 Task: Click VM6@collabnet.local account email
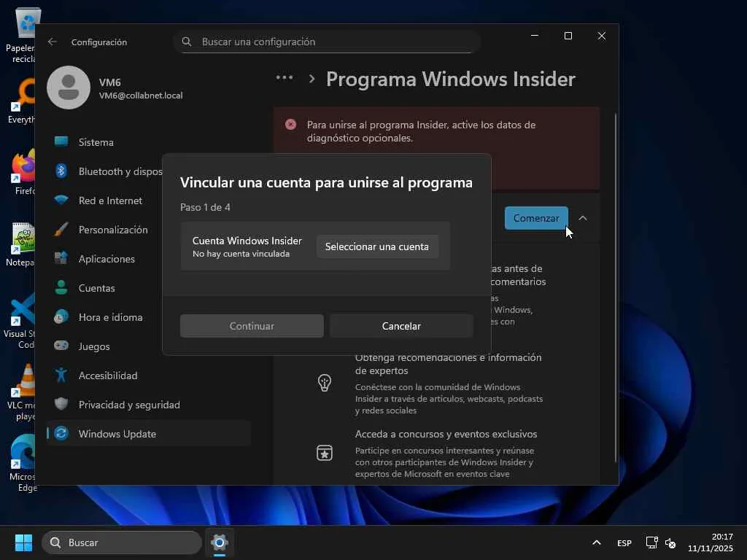point(141,96)
